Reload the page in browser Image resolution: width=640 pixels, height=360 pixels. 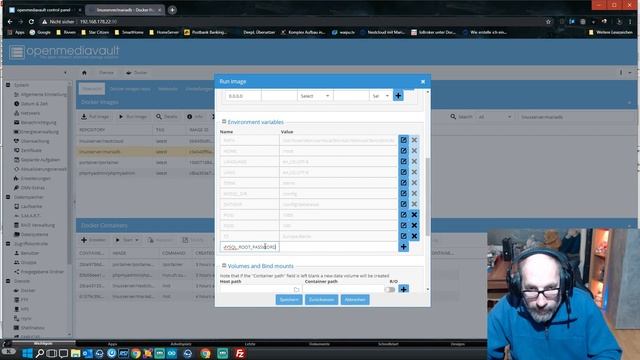(31, 21)
